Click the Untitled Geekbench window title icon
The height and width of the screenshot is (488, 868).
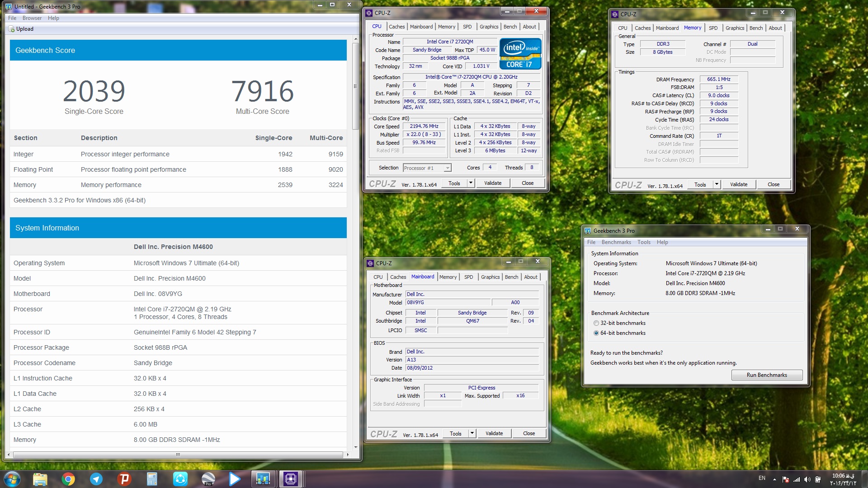(9, 6)
